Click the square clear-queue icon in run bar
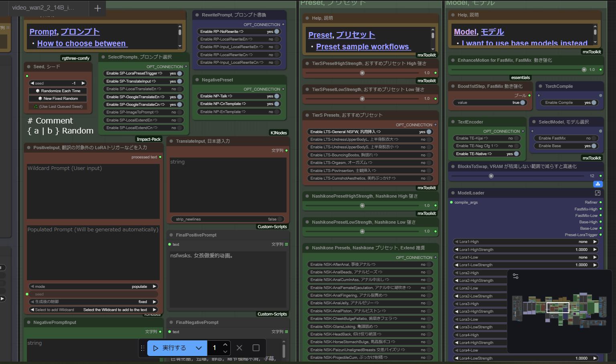The image size is (616, 364). [256, 348]
